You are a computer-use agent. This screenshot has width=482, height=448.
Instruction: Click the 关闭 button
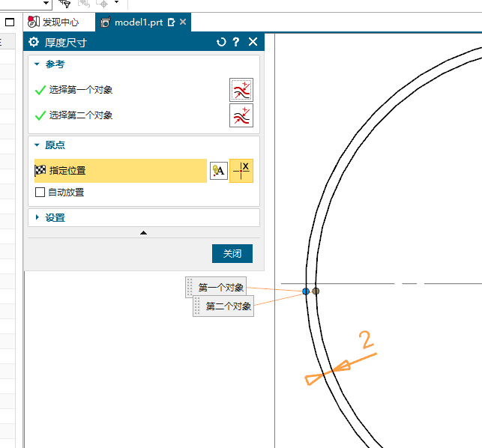click(232, 254)
